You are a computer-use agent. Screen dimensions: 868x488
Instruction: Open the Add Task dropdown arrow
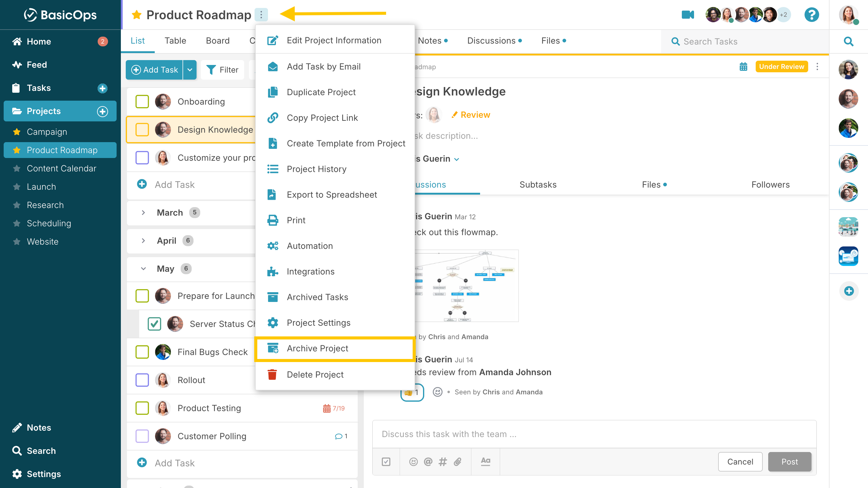(190, 70)
